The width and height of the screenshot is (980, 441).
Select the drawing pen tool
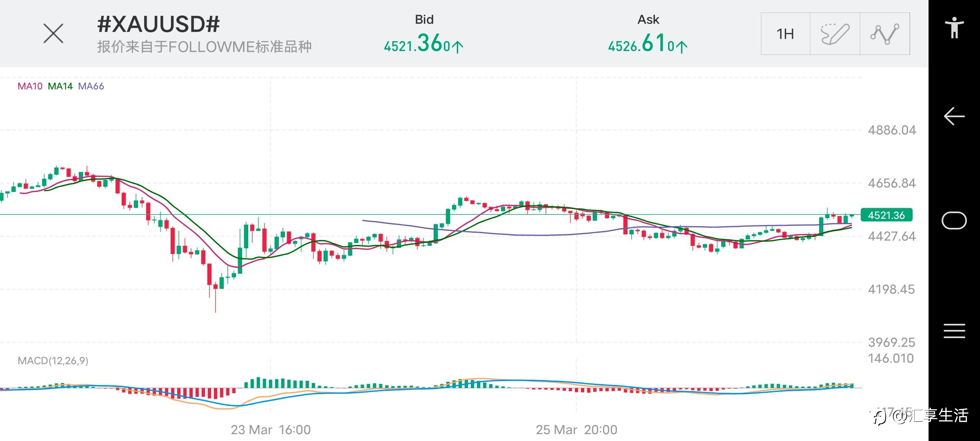(x=835, y=34)
